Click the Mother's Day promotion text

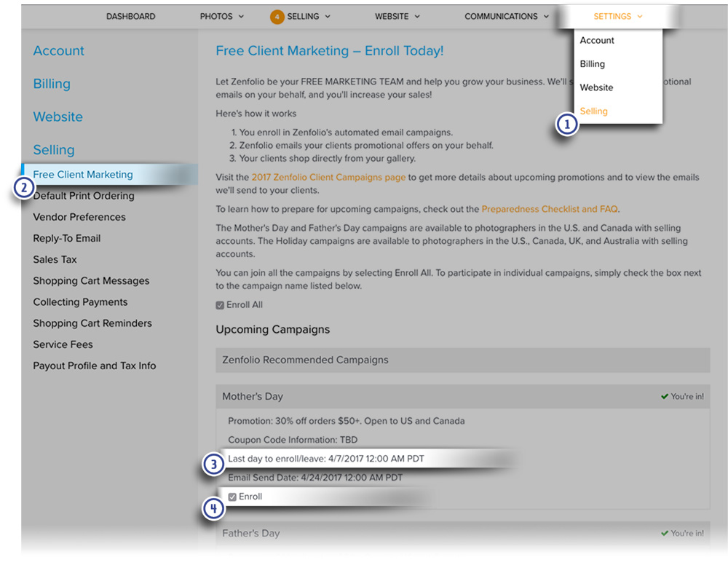click(x=346, y=421)
